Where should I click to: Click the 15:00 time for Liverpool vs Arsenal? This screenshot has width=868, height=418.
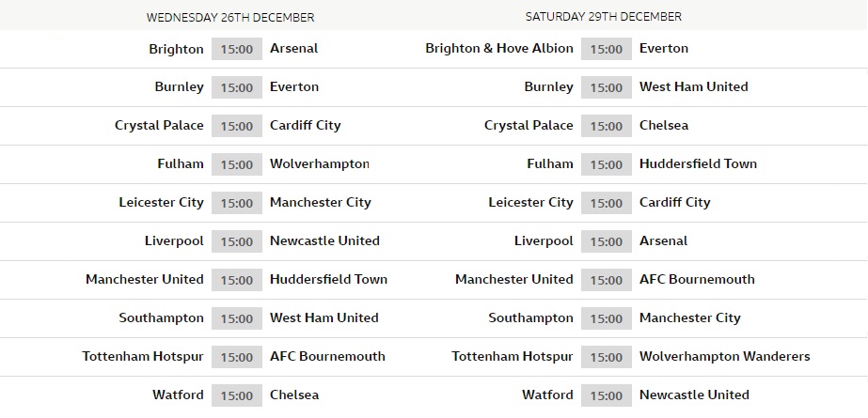coord(606,241)
